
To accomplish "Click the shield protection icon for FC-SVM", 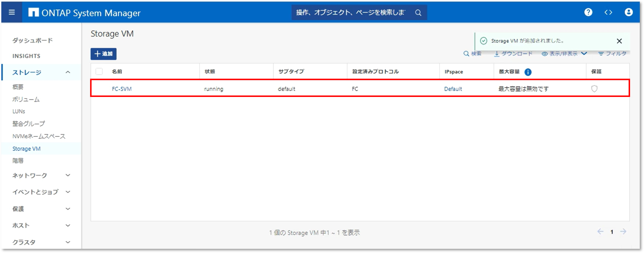I will pos(594,89).
